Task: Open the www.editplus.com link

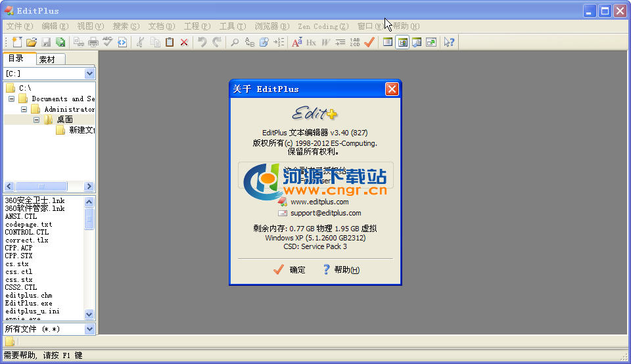Action: (x=319, y=202)
